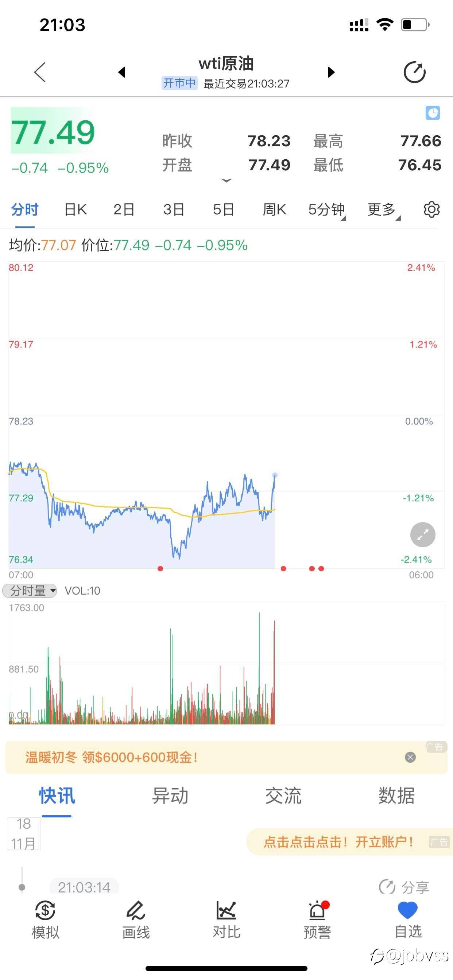This screenshot has height=980, width=453.
Task: Go to next instrument with right triangle
Action: click(331, 72)
